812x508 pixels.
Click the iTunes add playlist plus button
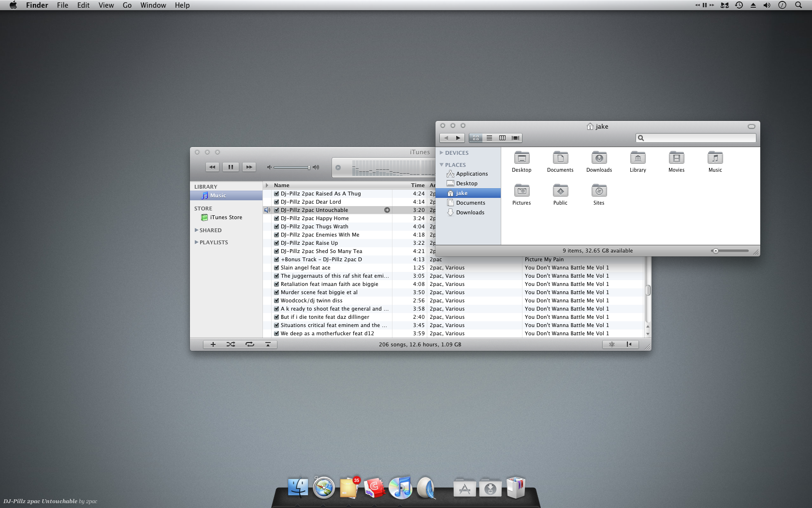pos(213,344)
